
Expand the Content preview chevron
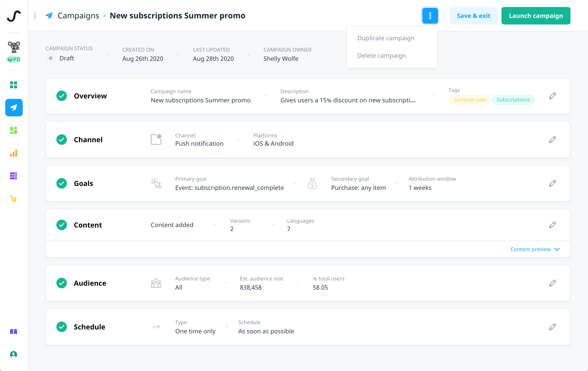(557, 249)
